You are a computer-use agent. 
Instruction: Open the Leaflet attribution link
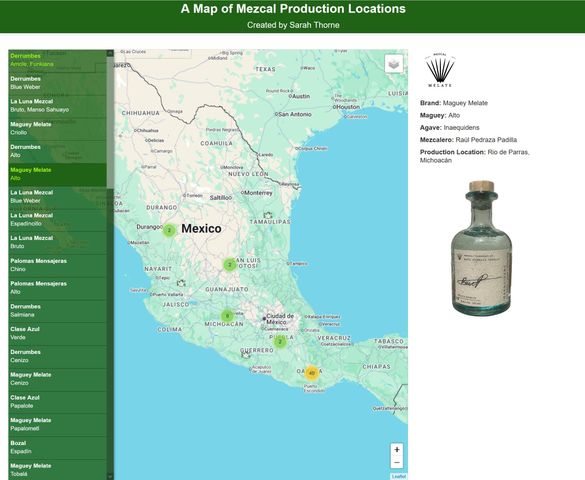(399, 476)
